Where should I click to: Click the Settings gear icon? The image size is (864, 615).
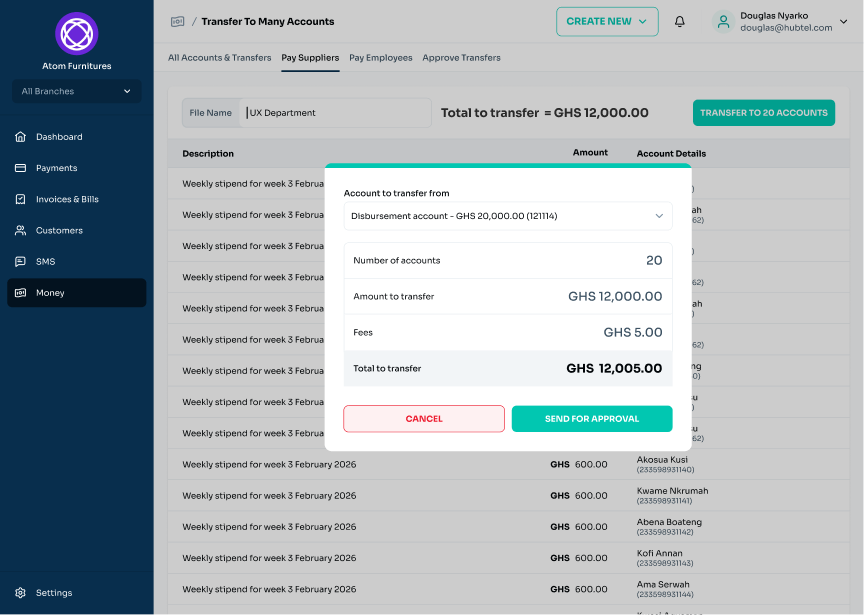pyautogui.click(x=20, y=593)
